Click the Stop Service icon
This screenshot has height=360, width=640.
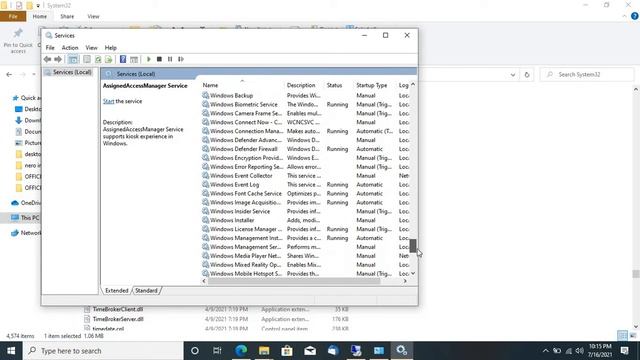tap(160, 59)
